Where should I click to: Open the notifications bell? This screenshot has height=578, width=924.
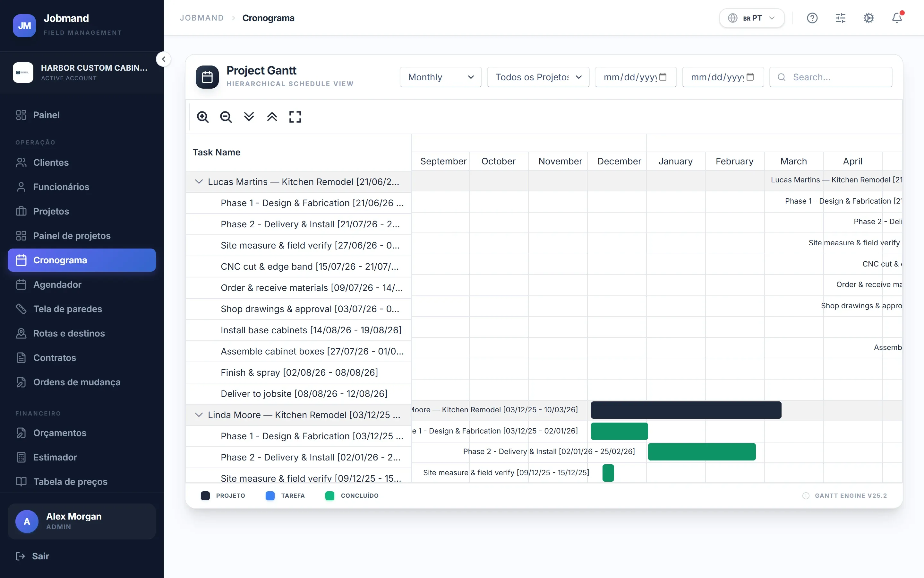(897, 18)
